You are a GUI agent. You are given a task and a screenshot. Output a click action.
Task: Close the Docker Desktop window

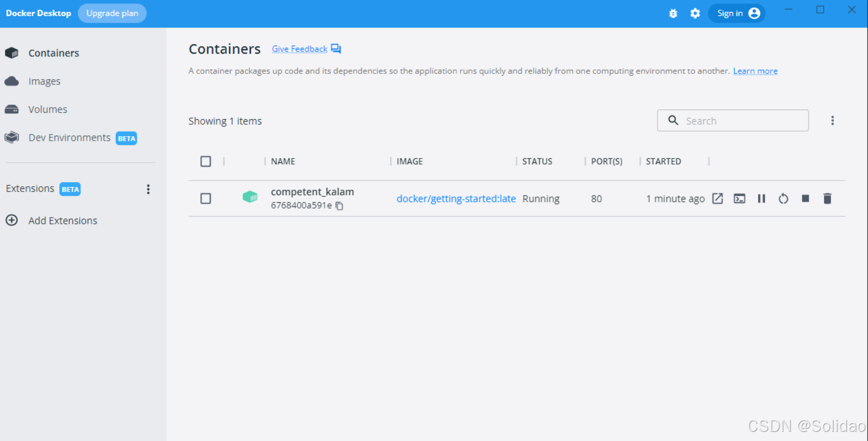(851, 10)
